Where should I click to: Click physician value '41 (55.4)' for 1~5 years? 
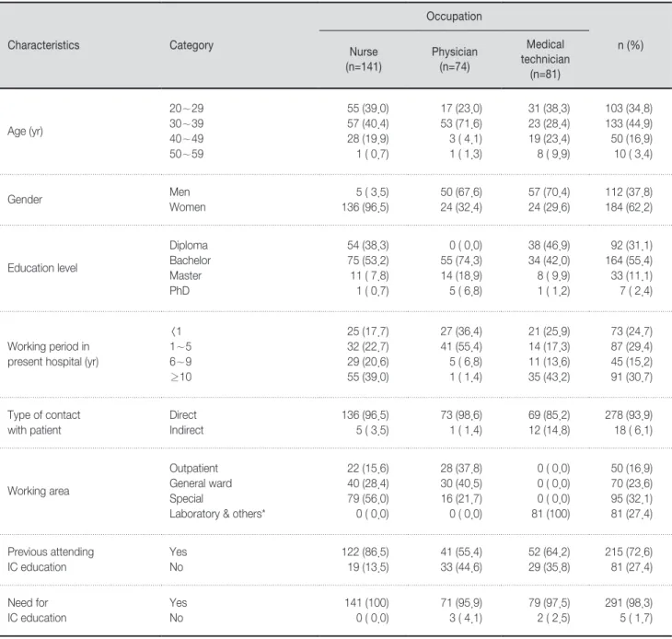(461, 346)
